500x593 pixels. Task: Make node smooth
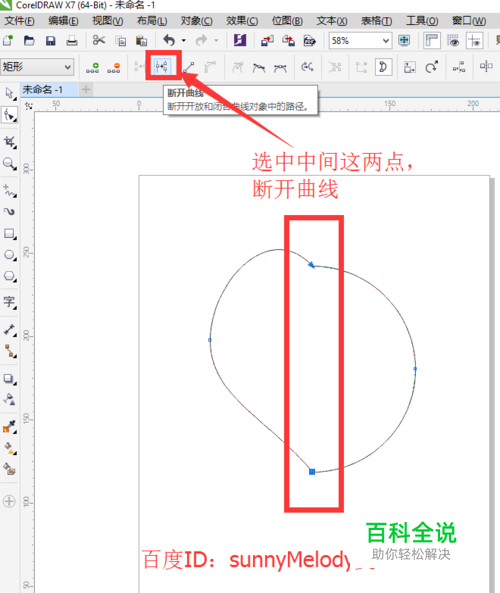[x=259, y=68]
